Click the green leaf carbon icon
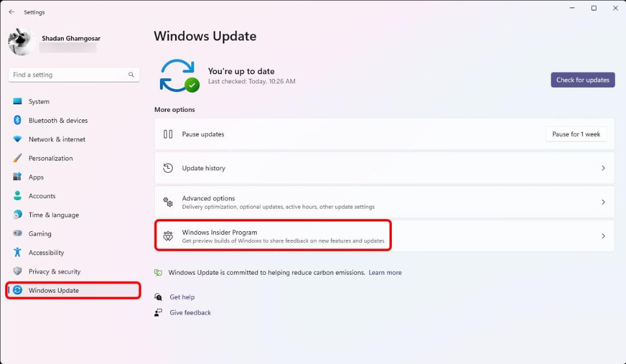Image resolution: width=626 pixels, height=364 pixels. 158,272
